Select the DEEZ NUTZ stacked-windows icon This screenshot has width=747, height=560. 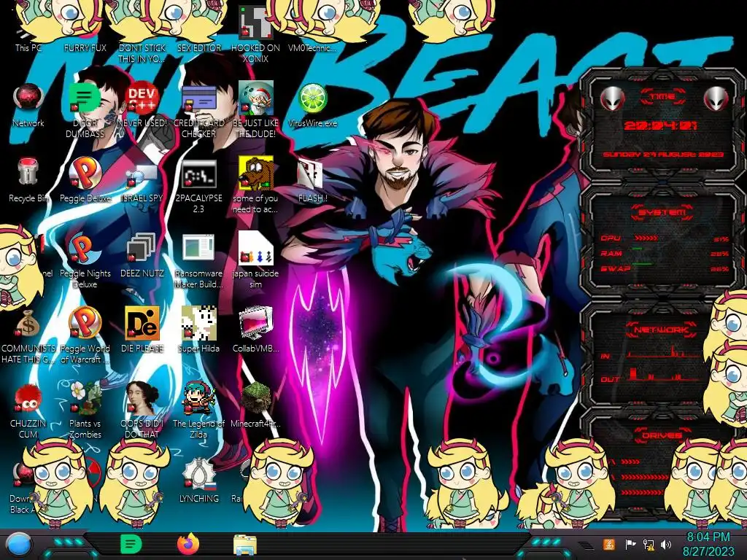(x=142, y=248)
